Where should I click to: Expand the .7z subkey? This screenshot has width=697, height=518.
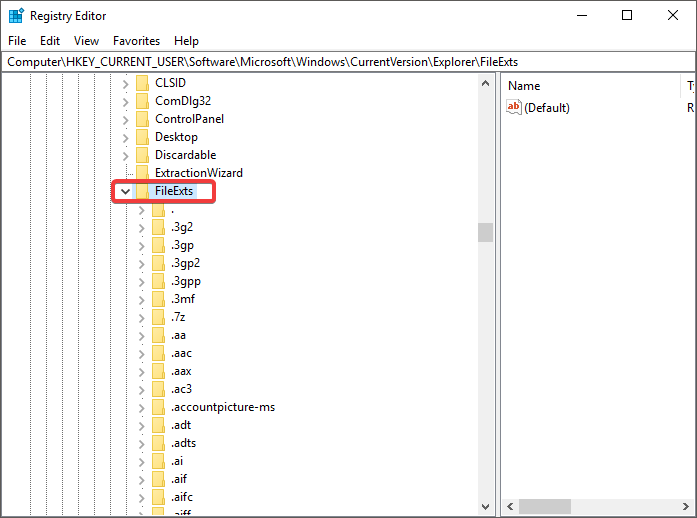[x=141, y=317]
